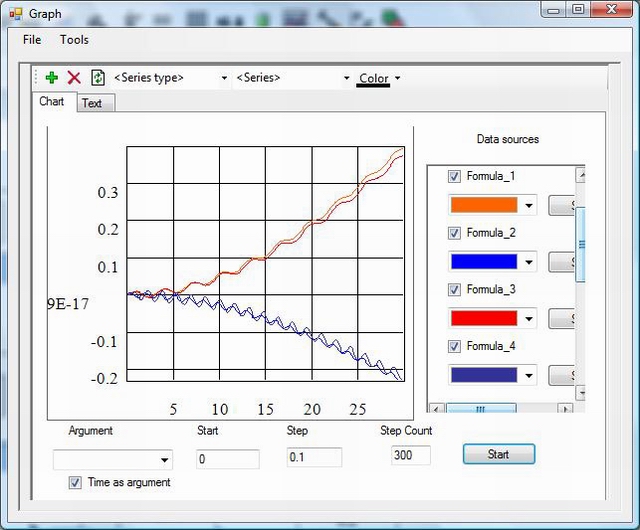The image size is (640, 530).
Task: Click the Data sources heading text
Action: coord(508,139)
